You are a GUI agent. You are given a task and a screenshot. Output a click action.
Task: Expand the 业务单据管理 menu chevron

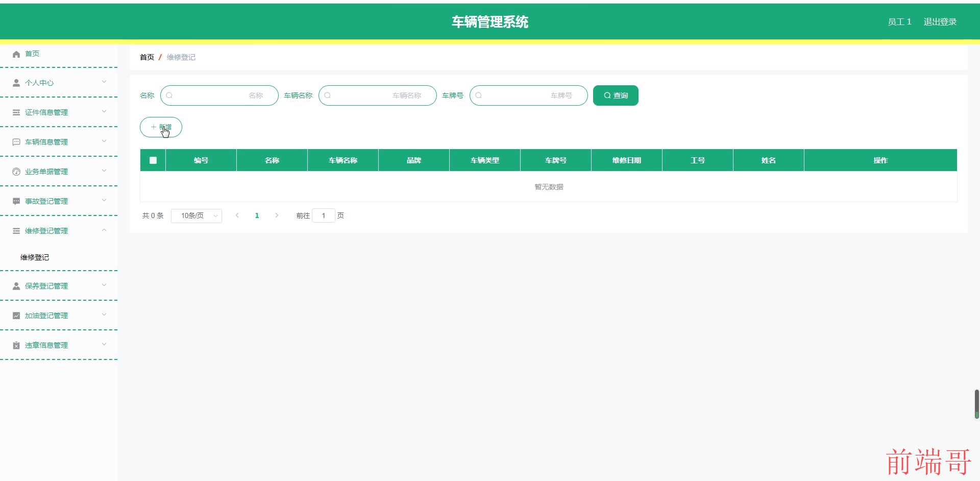click(x=104, y=171)
